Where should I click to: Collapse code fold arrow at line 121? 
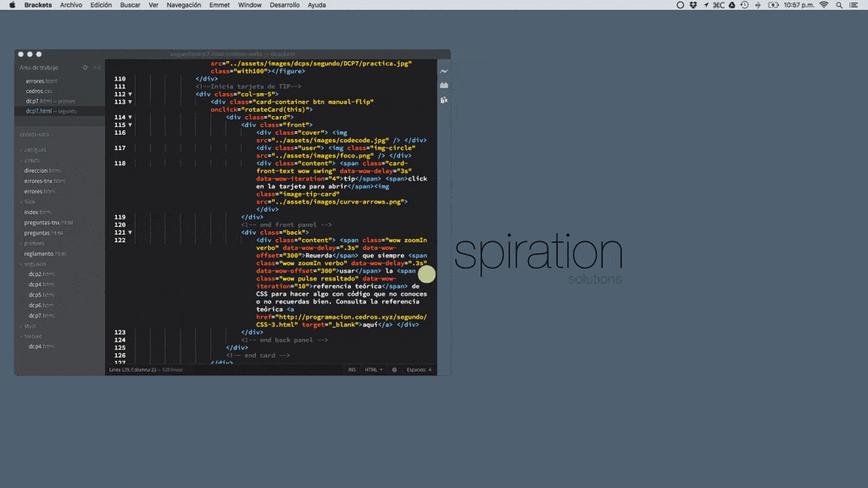tap(130, 232)
